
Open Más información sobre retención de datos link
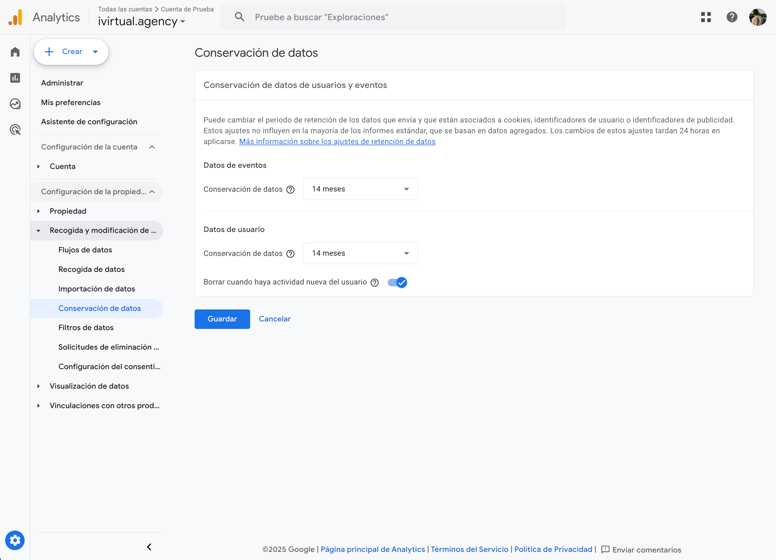337,141
